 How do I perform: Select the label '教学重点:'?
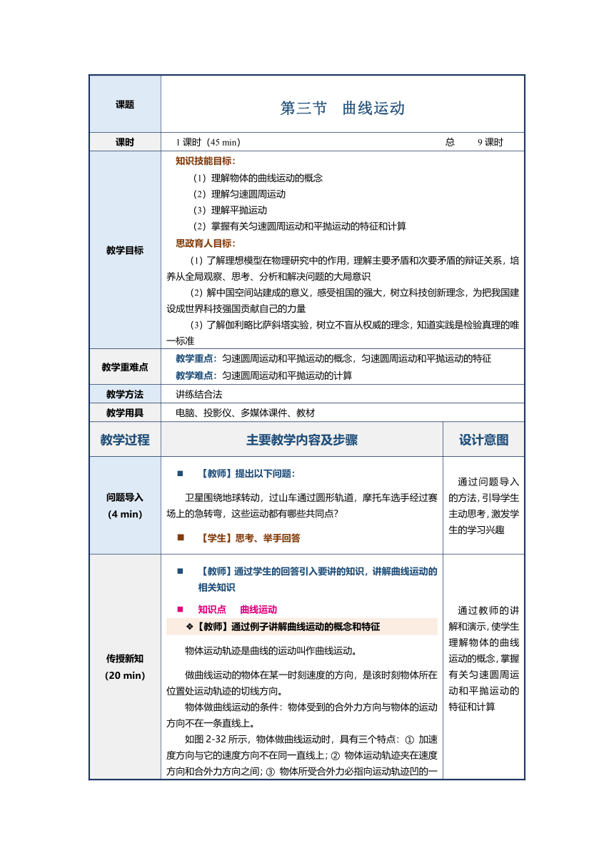point(196,358)
